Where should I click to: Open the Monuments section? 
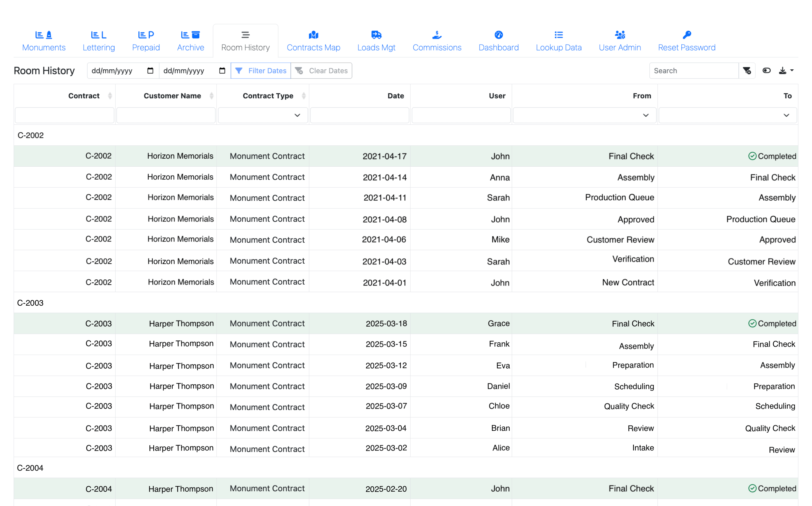coord(43,40)
